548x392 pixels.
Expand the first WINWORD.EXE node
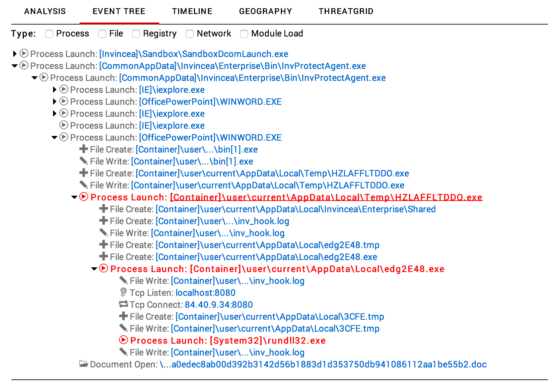point(55,101)
